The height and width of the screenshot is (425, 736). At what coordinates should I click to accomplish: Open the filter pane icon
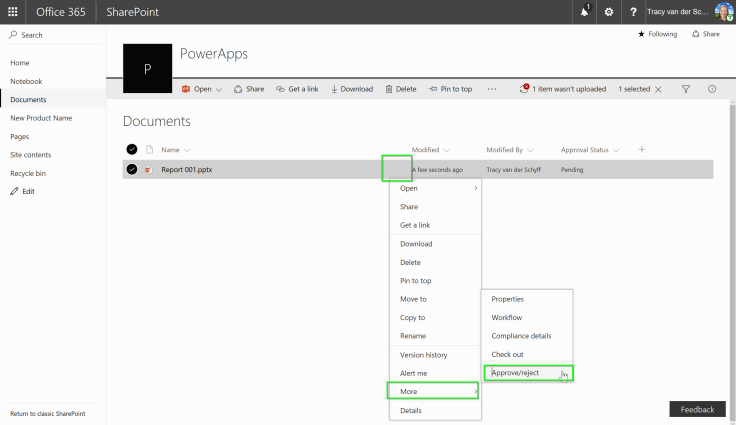click(x=686, y=89)
